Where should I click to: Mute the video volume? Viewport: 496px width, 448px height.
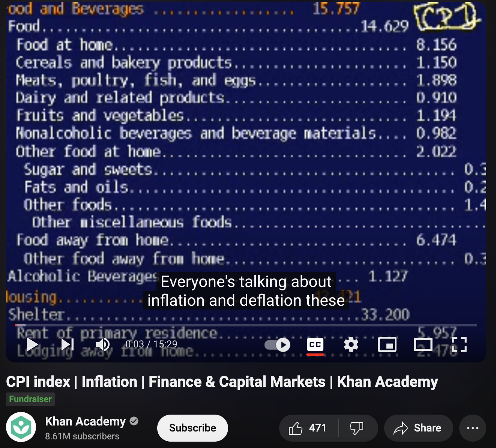(x=102, y=344)
